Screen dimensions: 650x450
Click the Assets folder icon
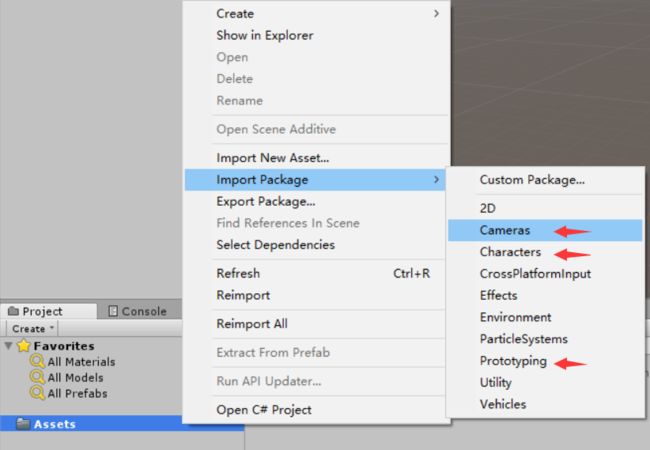point(23,423)
